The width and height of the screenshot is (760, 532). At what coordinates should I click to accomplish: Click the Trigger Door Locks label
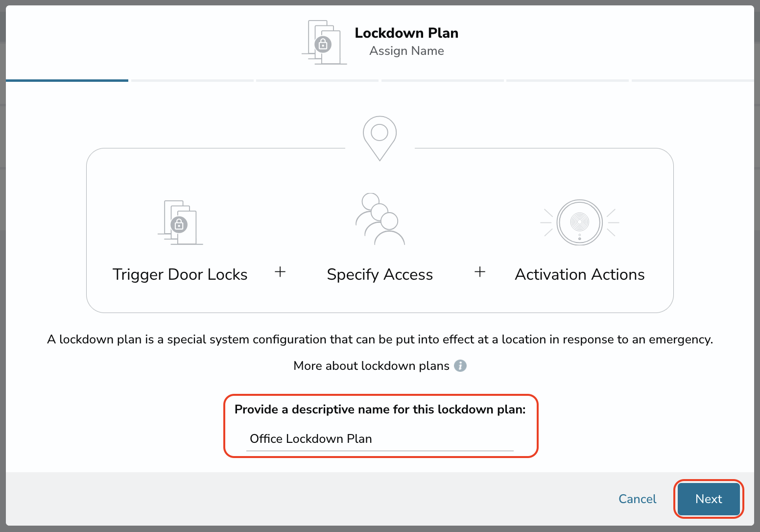[x=180, y=274]
